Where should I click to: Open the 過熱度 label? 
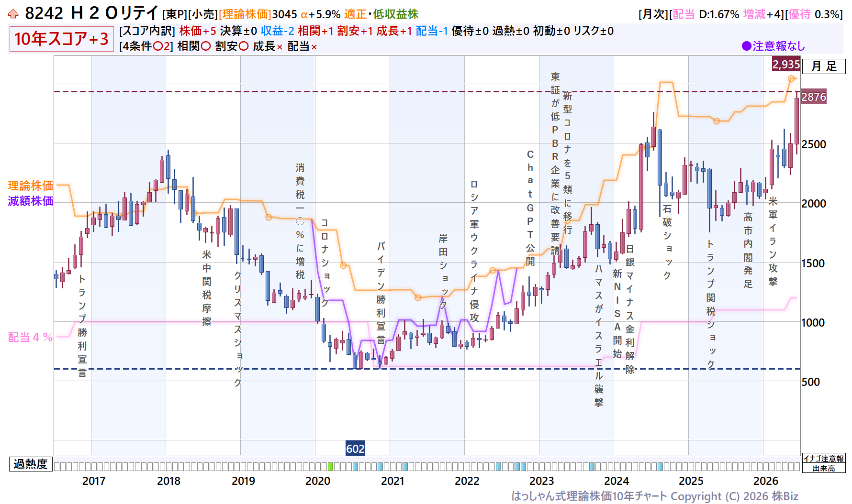[30, 464]
